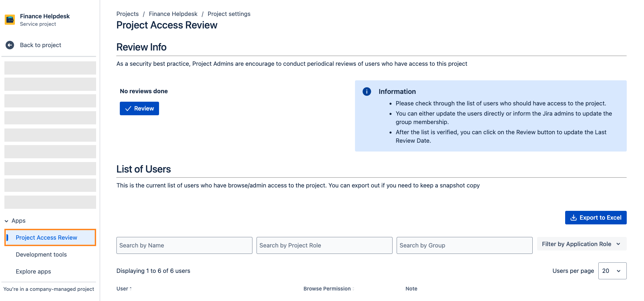Click the chevron on Filter by Application Role
This screenshot has height=301, width=644.
click(x=619, y=244)
